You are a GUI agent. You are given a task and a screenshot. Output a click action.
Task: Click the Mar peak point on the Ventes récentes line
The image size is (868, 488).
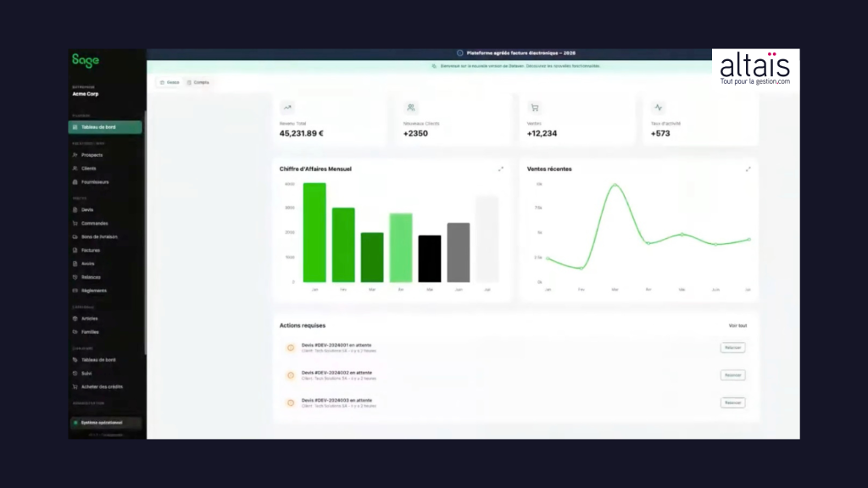615,185
